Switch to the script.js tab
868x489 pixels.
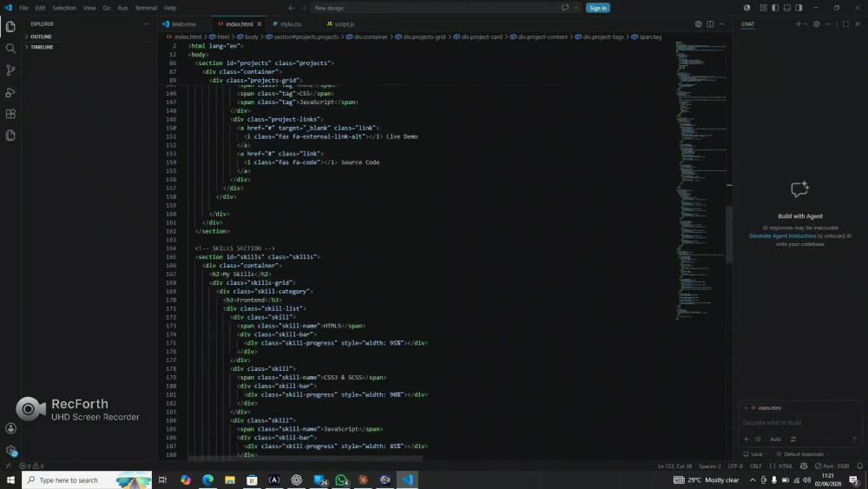pos(345,23)
